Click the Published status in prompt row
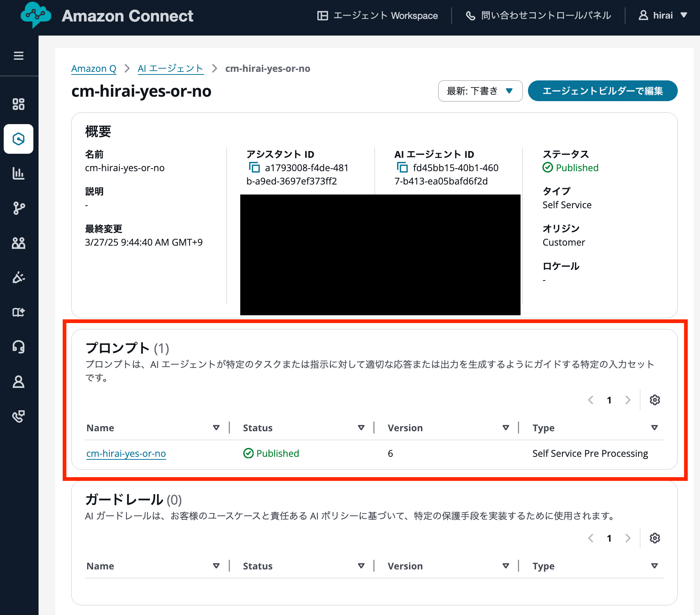700x615 pixels. click(271, 453)
